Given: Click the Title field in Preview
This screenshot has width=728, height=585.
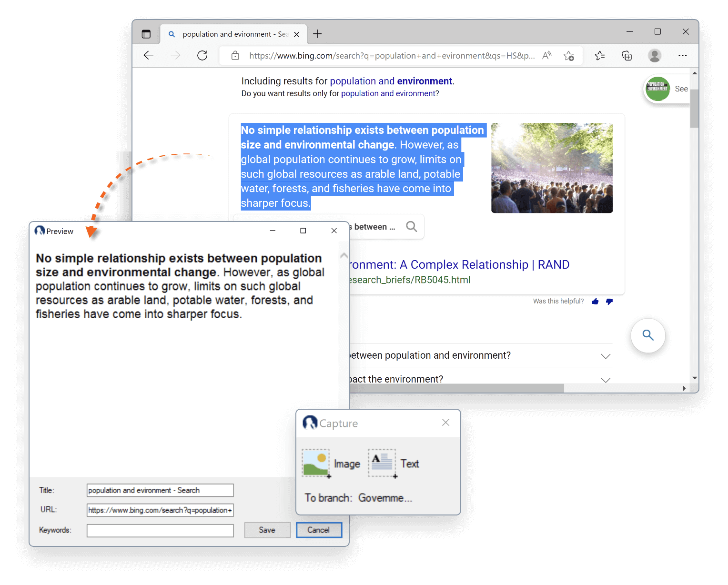Looking at the screenshot, I should (x=160, y=490).
